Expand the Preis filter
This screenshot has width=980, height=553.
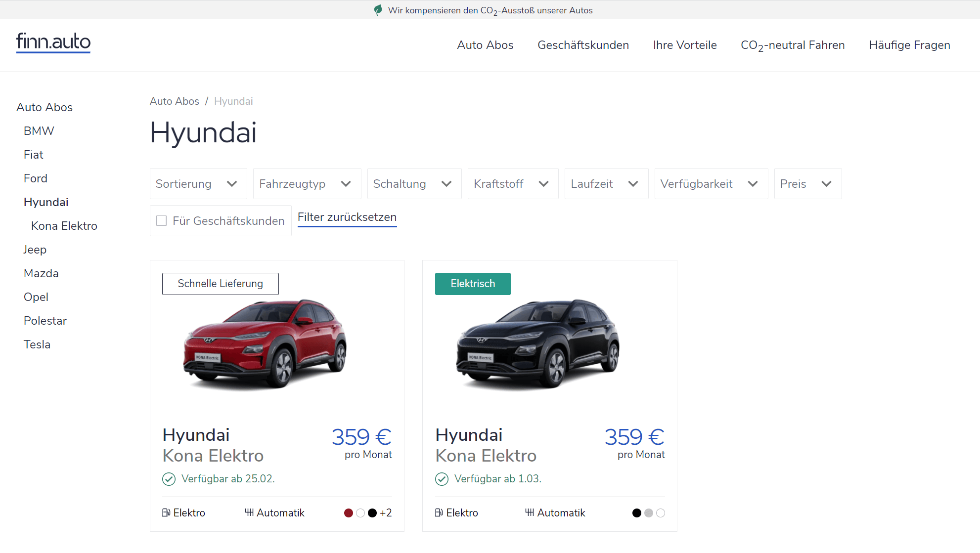808,184
